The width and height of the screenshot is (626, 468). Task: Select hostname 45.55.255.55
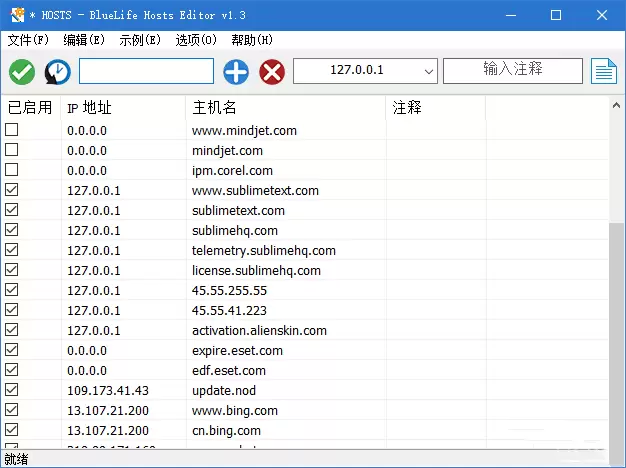pos(229,290)
